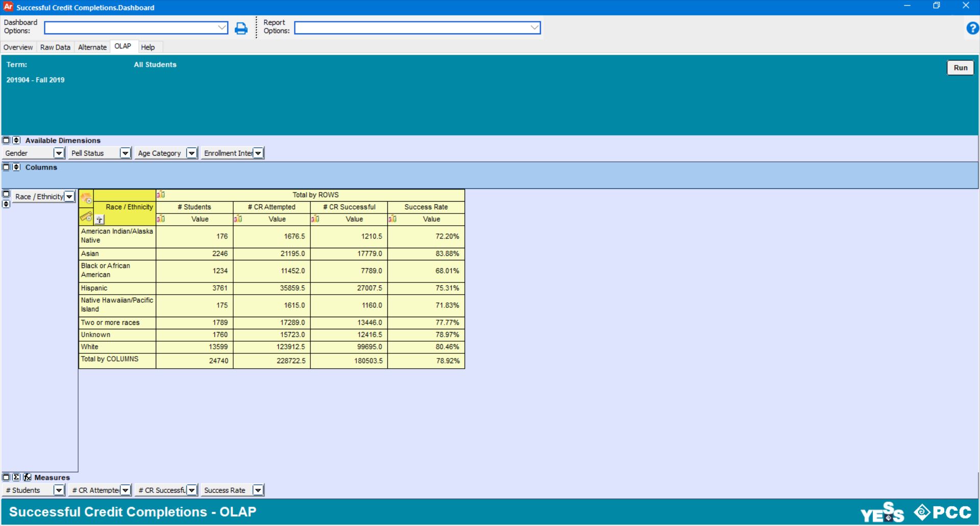Click the sort arrow icon under Race / Ethnicity
Viewport: 980px width, 526px height.
[x=100, y=219]
